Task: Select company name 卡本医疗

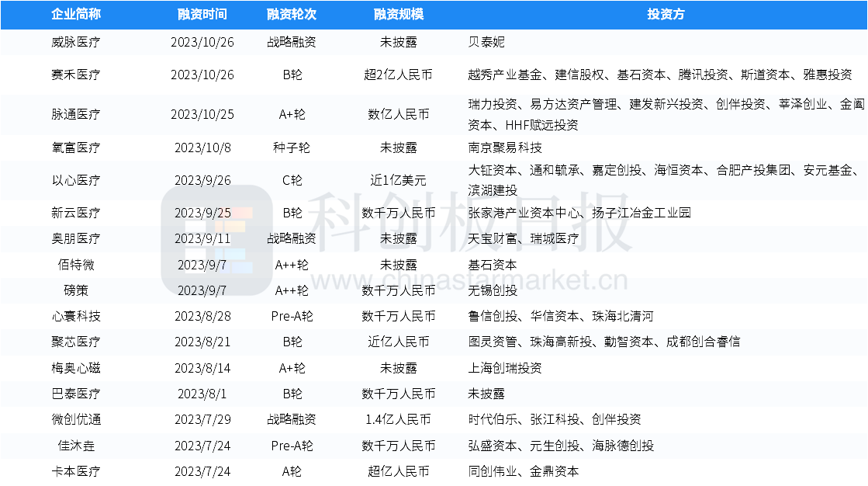Action: click(76, 471)
